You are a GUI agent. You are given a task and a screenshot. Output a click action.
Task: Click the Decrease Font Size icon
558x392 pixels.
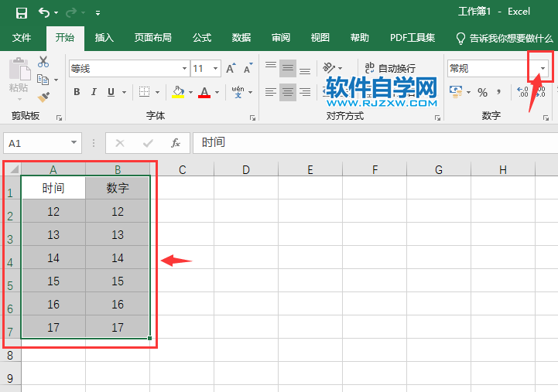tap(248, 68)
